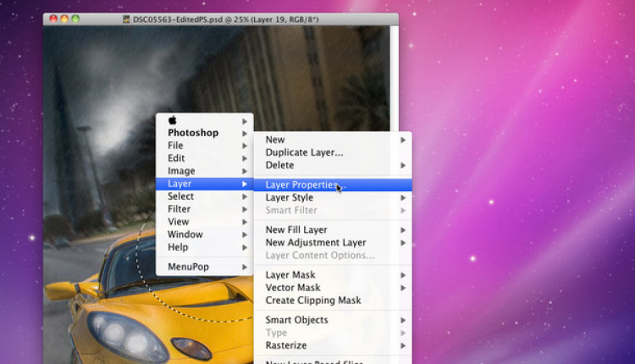Open the Help menu entry

pyautogui.click(x=205, y=247)
